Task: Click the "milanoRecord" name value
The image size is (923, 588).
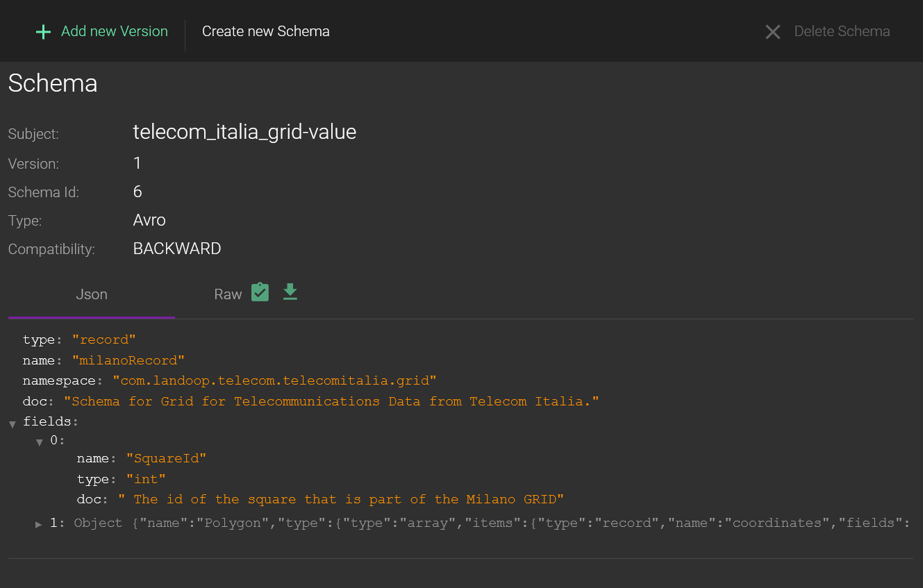Action: (x=128, y=360)
